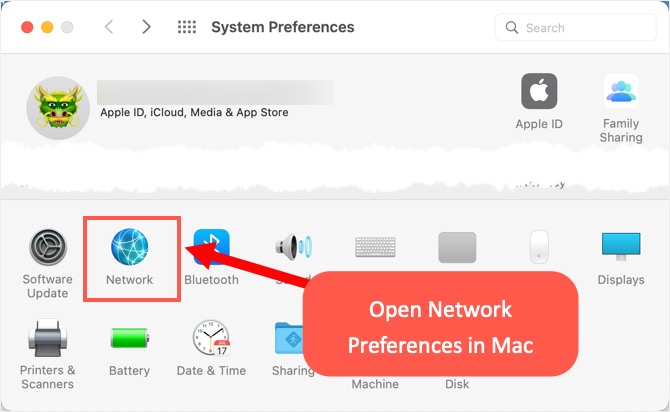
Task: Go back with the left chevron
Action: pos(109,27)
